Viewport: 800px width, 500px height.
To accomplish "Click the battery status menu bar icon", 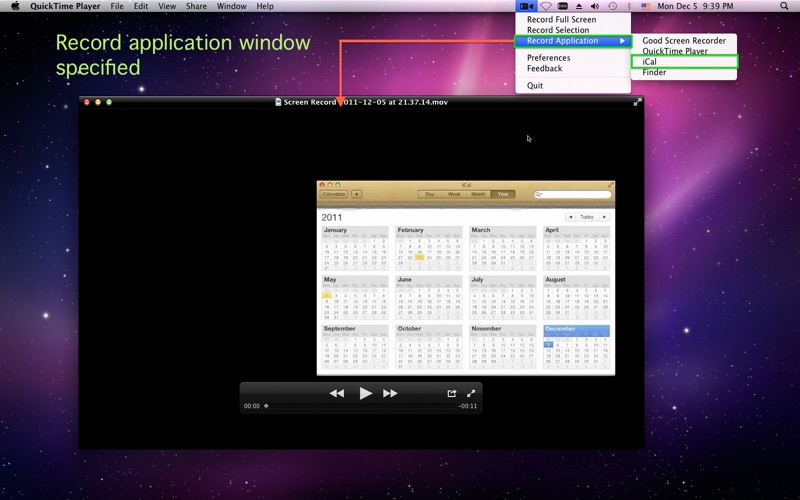I will click(x=563, y=6).
